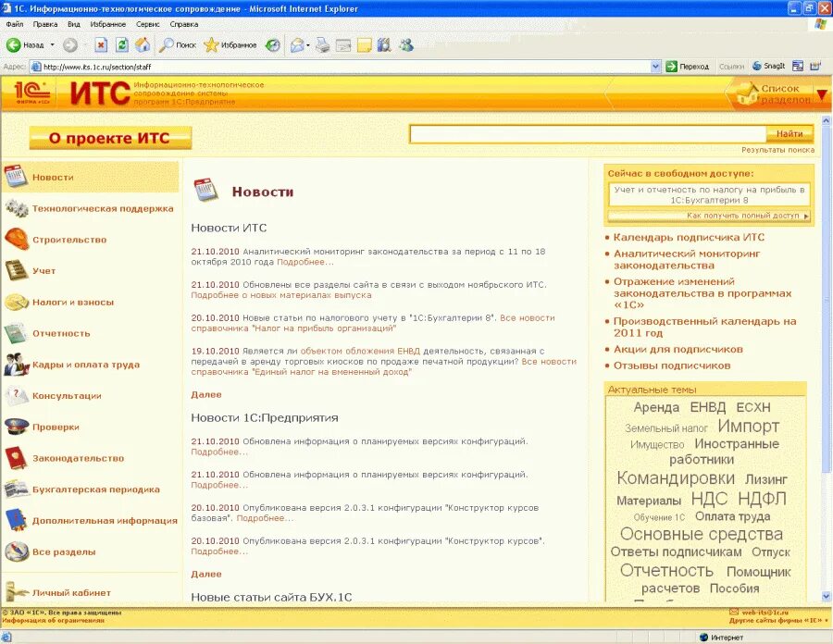Click the Forward navigation icon
Image resolution: width=833 pixels, height=644 pixels.
coord(70,45)
